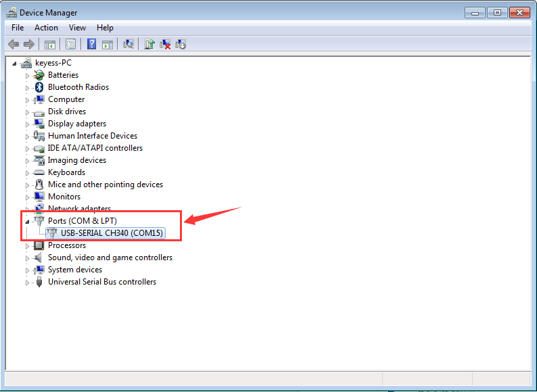Select the Monitors label
537x392 pixels.
(64, 197)
